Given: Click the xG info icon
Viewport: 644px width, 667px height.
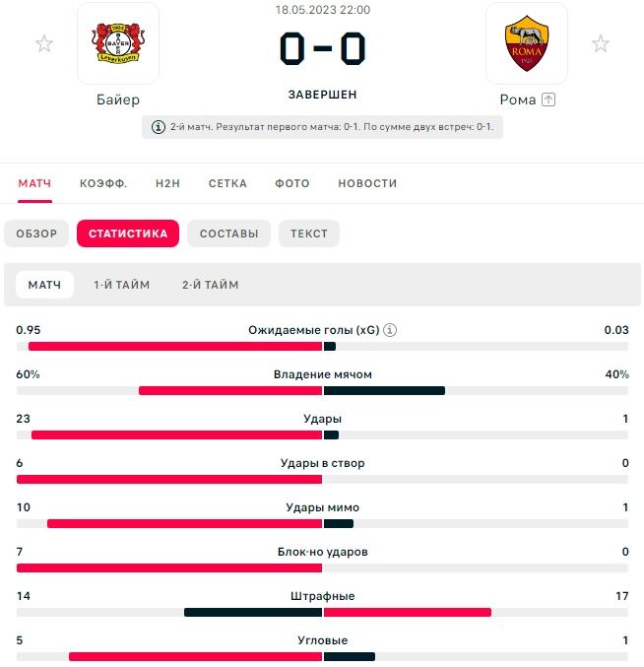Looking at the screenshot, I should tap(390, 330).
